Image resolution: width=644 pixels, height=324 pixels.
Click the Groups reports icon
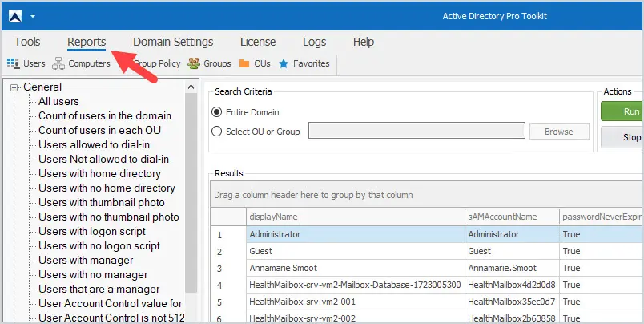(194, 63)
